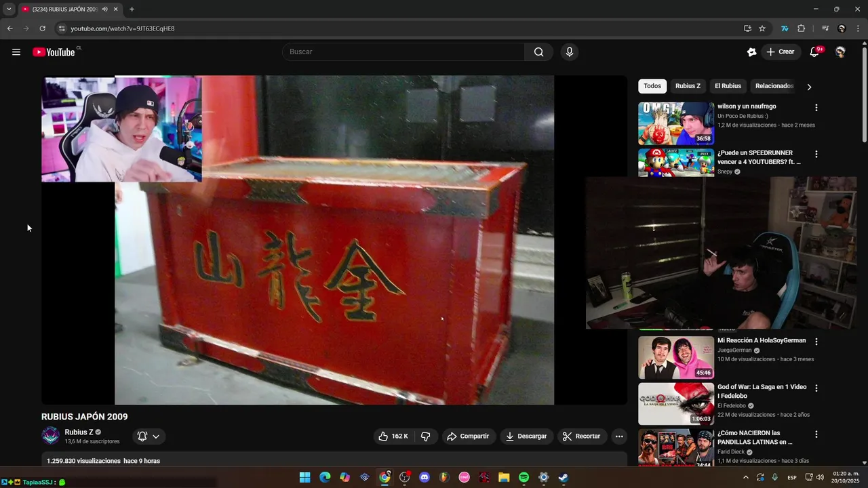868x488 pixels.
Task: Install app icon in the address bar
Action: 747,28
